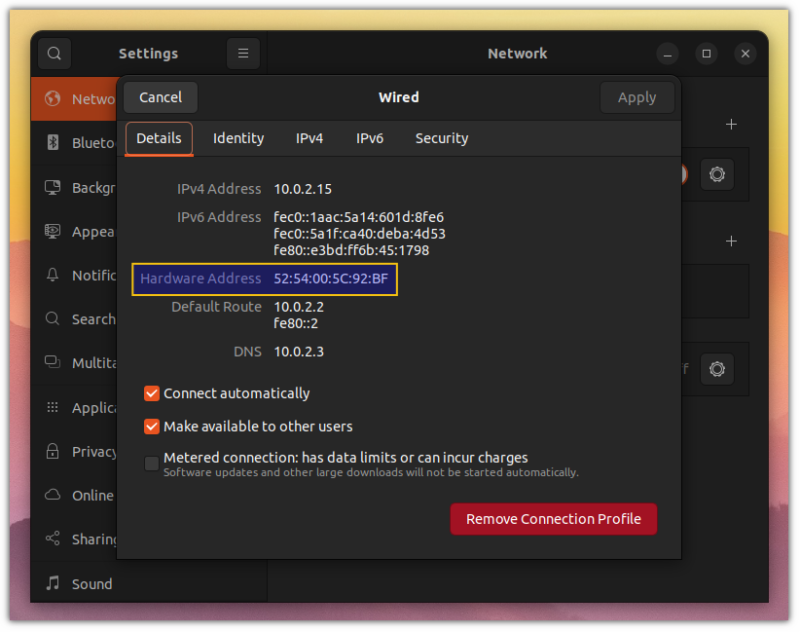Open the Identity tab
Viewport: 800px width, 632px height.
(238, 139)
